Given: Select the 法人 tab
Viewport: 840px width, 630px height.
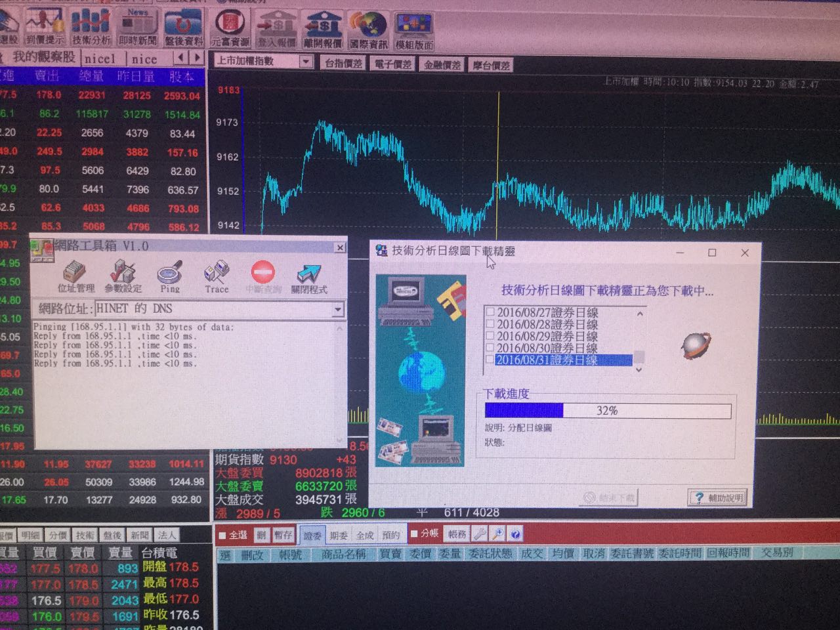Looking at the screenshot, I should point(167,535).
